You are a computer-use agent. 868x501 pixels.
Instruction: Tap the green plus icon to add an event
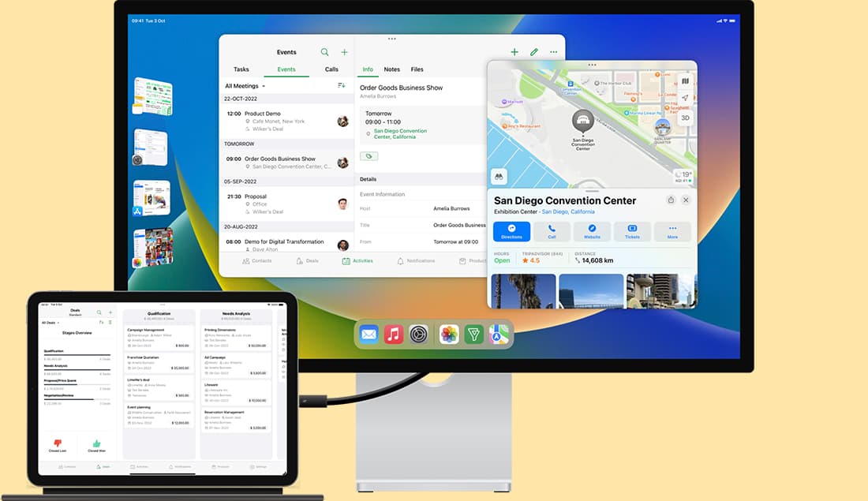tap(514, 51)
